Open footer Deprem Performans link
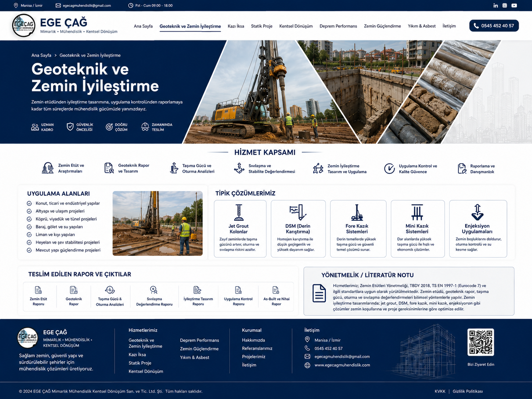The height and width of the screenshot is (399, 532). (x=199, y=340)
